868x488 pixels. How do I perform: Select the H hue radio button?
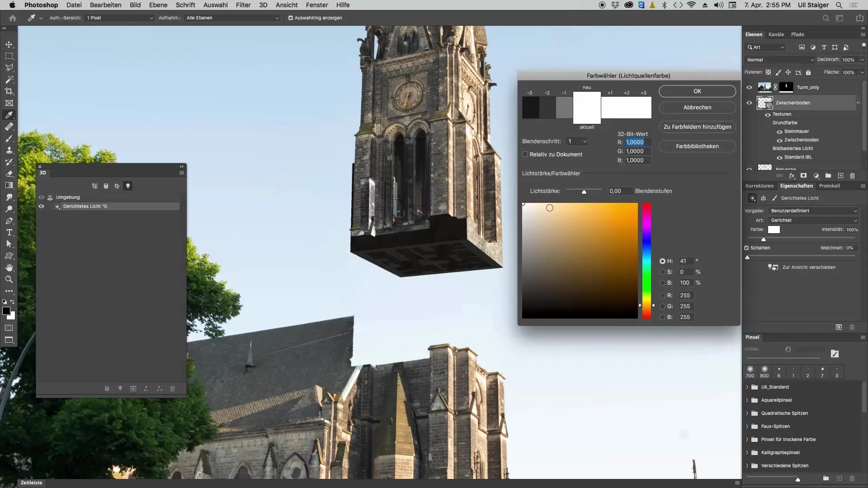(662, 261)
